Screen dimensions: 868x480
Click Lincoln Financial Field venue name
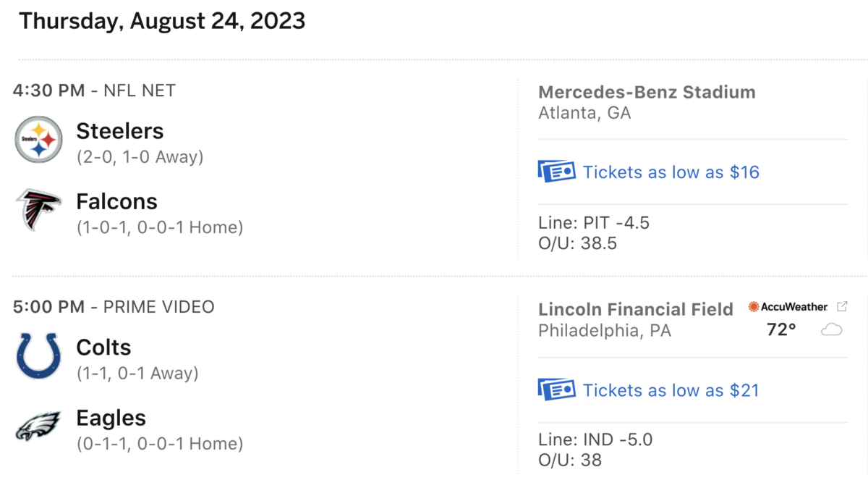pos(636,310)
